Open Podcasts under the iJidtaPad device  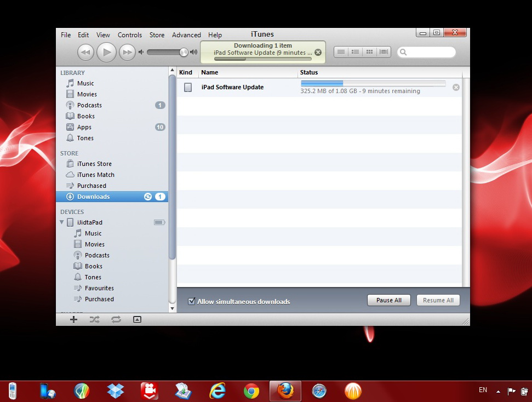click(x=112, y=255)
